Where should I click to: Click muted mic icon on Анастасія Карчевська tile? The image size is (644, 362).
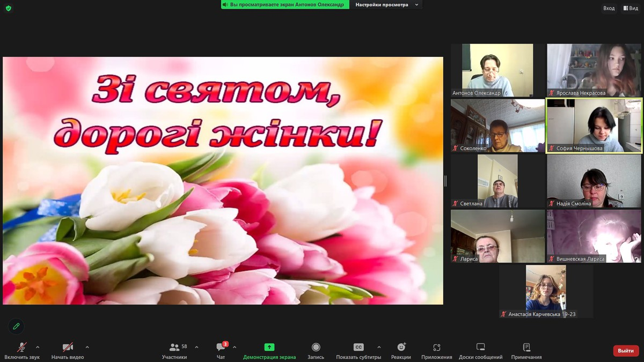click(504, 314)
